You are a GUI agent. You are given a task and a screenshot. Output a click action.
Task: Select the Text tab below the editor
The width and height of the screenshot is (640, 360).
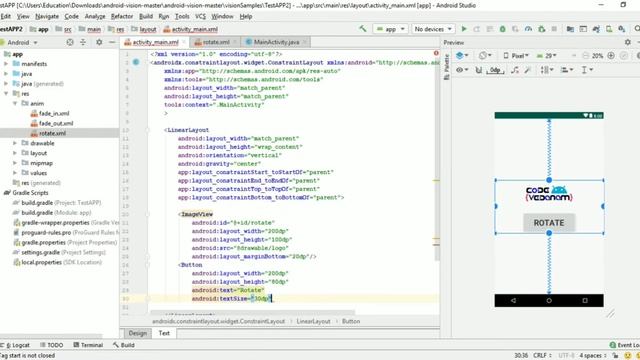(x=164, y=333)
